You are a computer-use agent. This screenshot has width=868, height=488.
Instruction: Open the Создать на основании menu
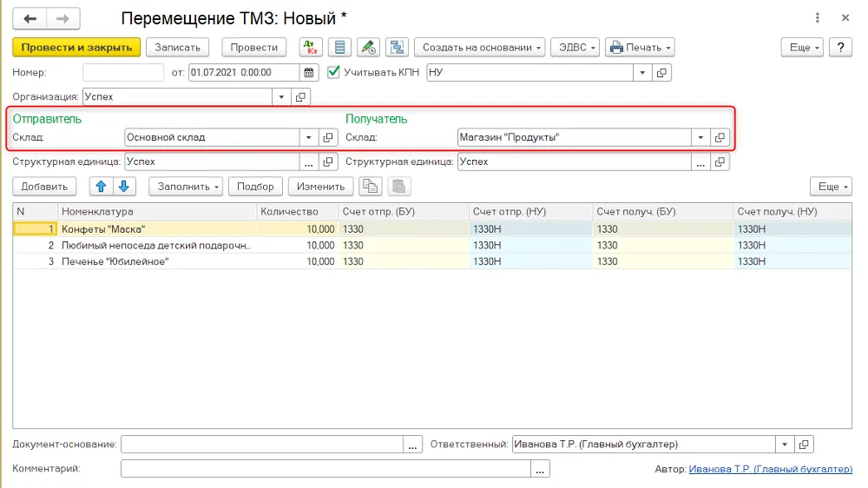tap(479, 48)
